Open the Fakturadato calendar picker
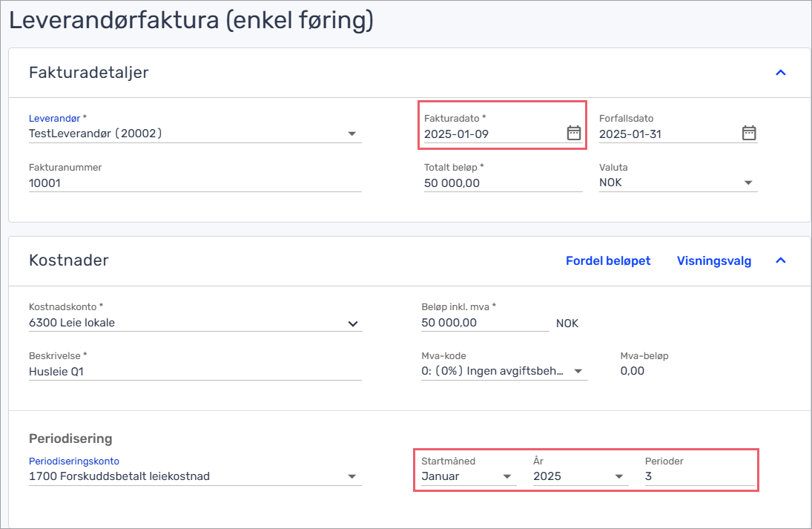The image size is (812, 529). [x=573, y=134]
